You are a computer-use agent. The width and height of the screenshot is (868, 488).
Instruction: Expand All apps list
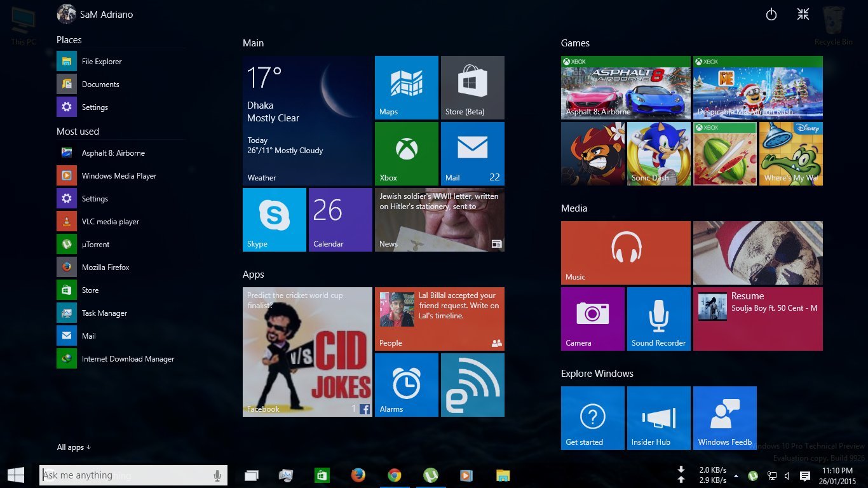[74, 447]
